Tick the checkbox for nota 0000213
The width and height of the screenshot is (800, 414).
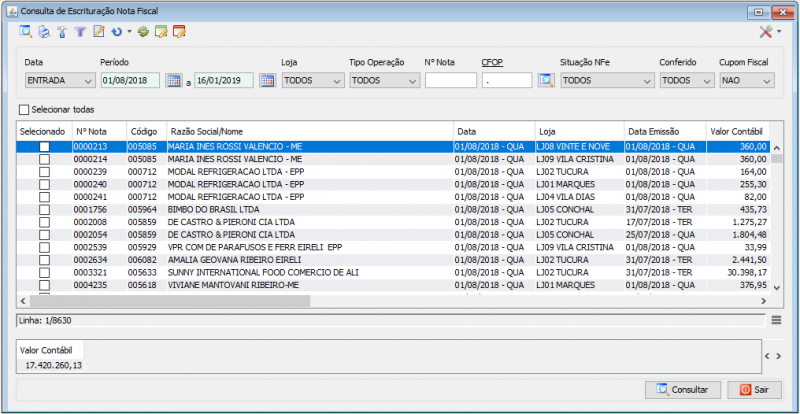(44, 147)
